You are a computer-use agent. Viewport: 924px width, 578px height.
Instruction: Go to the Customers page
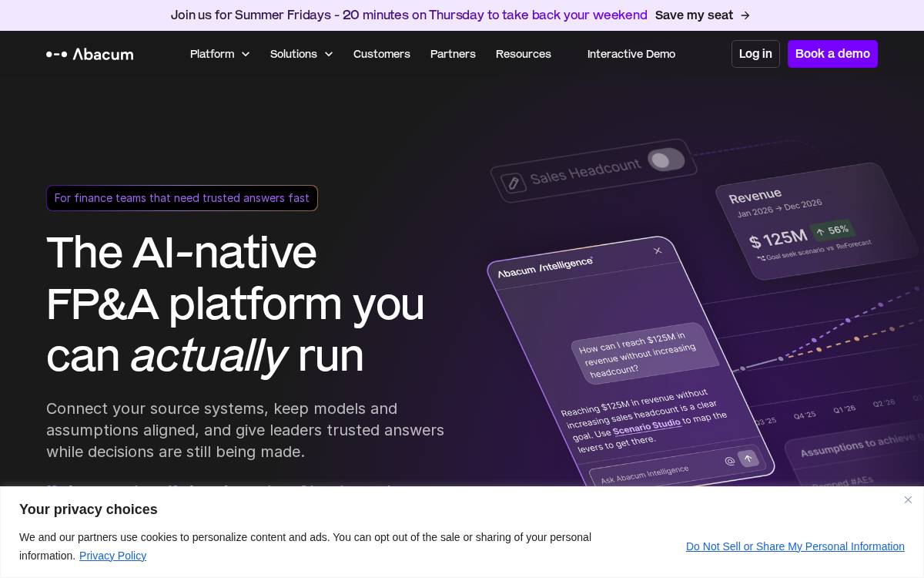[x=381, y=54]
